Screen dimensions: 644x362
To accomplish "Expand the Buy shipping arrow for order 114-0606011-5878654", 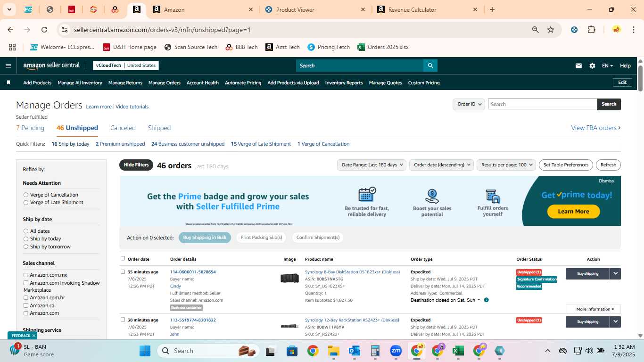I will [x=615, y=273].
